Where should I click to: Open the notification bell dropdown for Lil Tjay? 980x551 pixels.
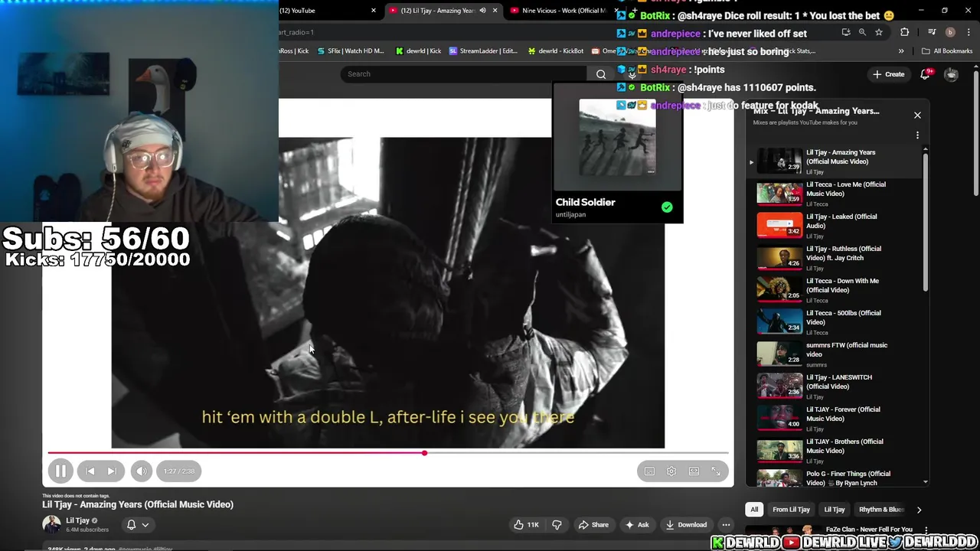[x=138, y=525]
